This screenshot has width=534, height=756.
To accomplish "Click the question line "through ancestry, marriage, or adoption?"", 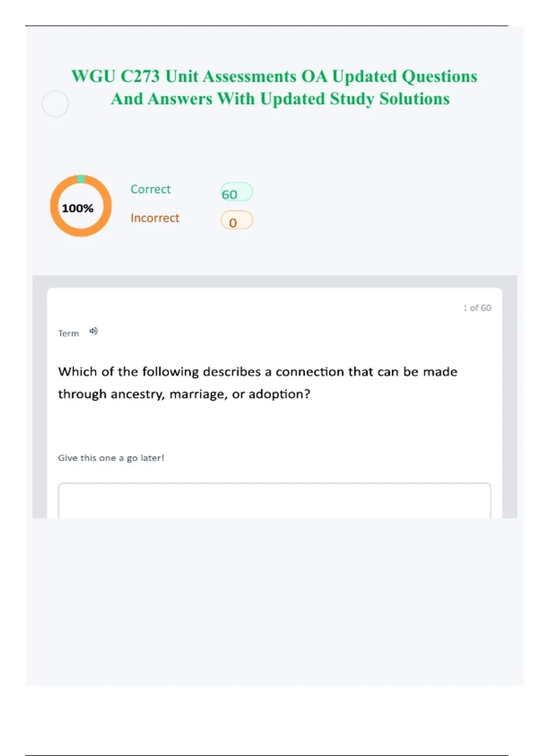I will tap(184, 394).
